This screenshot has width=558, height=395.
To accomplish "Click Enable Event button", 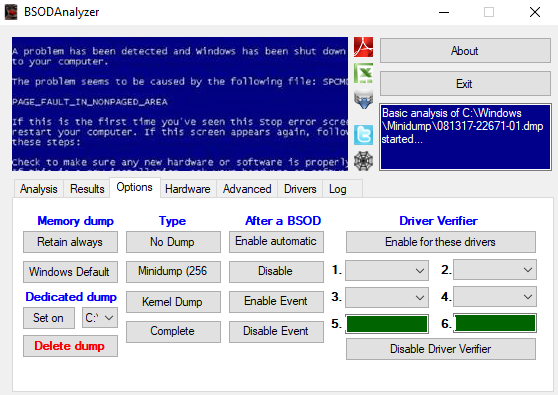I will (x=276, y=302).
